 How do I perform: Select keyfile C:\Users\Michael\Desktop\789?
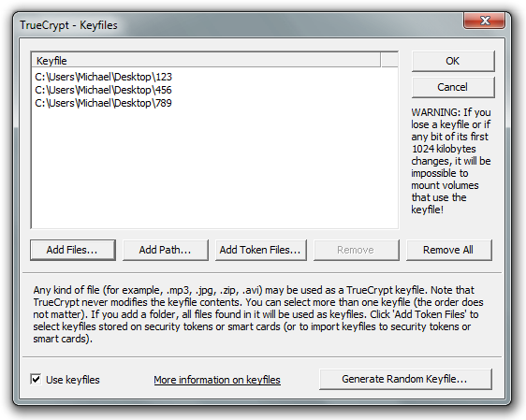[x=103, y=103]
